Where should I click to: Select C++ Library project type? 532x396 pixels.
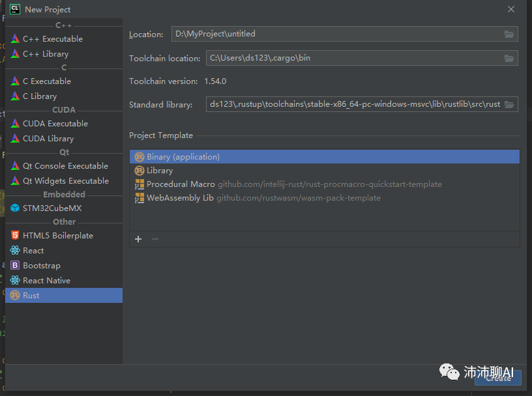pos(64,54)
